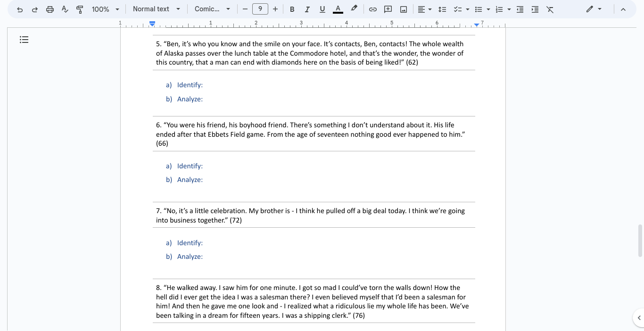Screen dimensions: 644x331
Task: Click "Analyze:" under quote 7
Action: tap(190, 257)
